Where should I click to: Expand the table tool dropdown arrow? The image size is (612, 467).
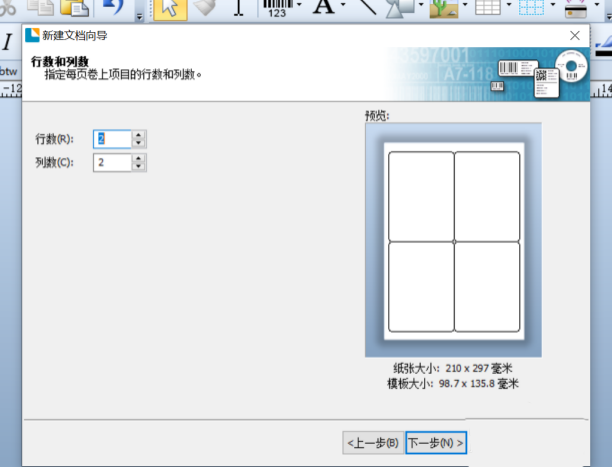tap(509, 5)
